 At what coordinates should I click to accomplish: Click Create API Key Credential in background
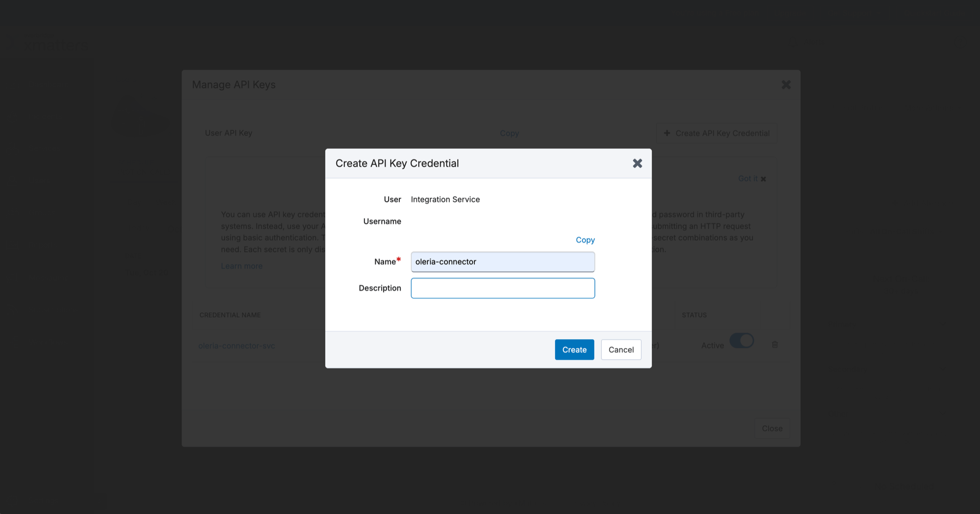tap(716, 133)
